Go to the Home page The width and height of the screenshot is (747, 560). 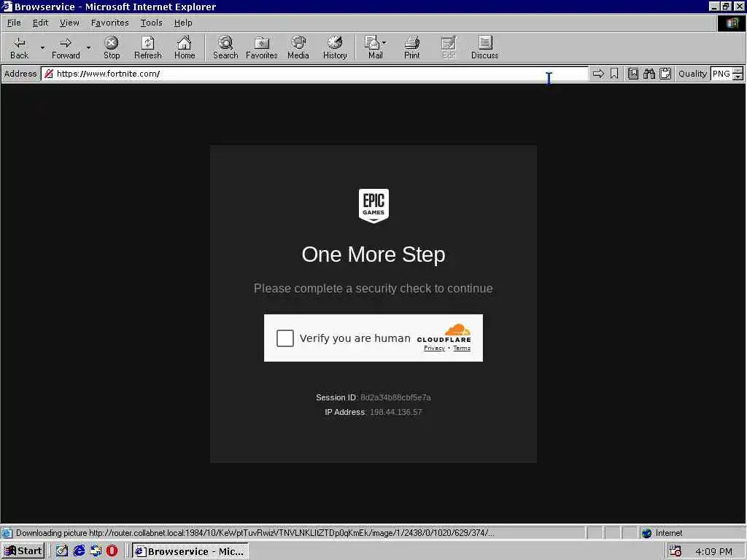coord(185,47)
